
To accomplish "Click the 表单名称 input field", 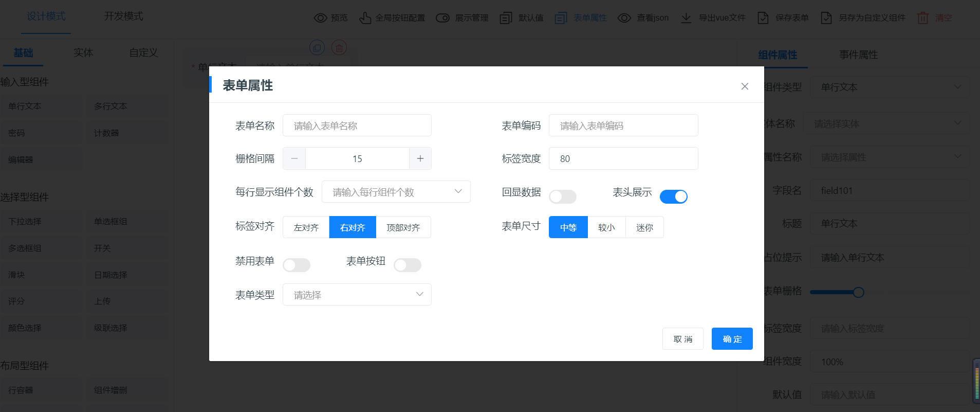I will [357, 126].
